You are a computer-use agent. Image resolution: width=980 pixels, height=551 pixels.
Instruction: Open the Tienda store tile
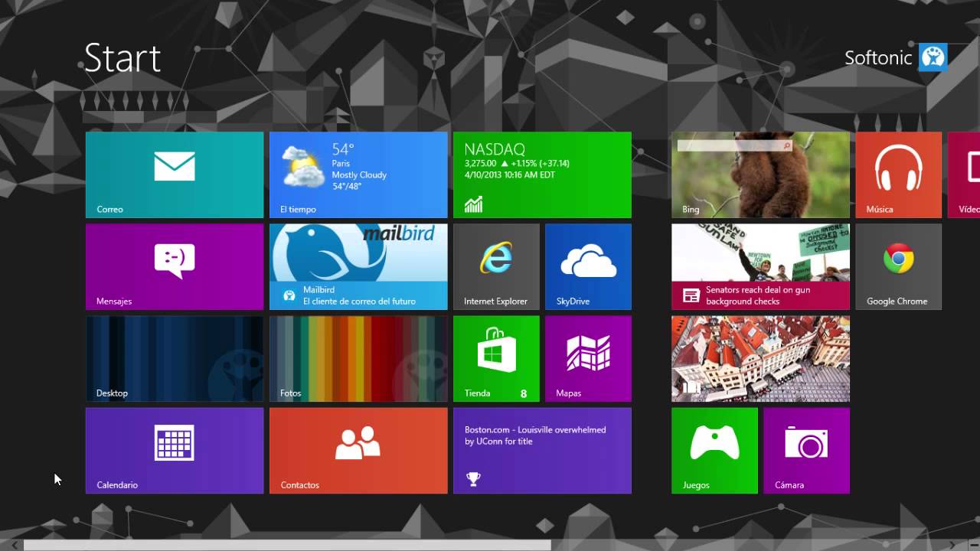[496, 358]
